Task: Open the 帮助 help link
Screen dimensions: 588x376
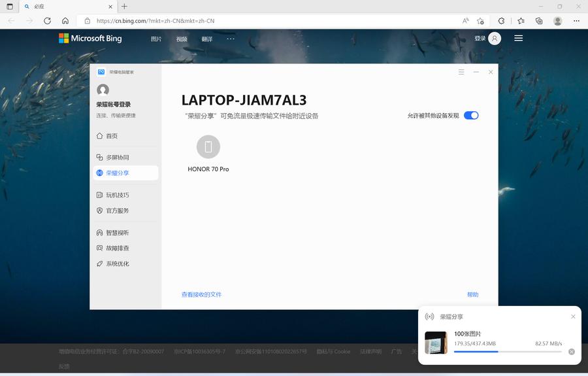Action: click(x=472, y=294)
